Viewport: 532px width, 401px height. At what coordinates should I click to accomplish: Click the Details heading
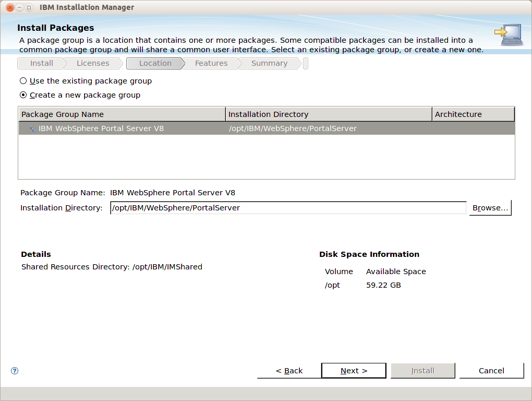click(36, 254)
